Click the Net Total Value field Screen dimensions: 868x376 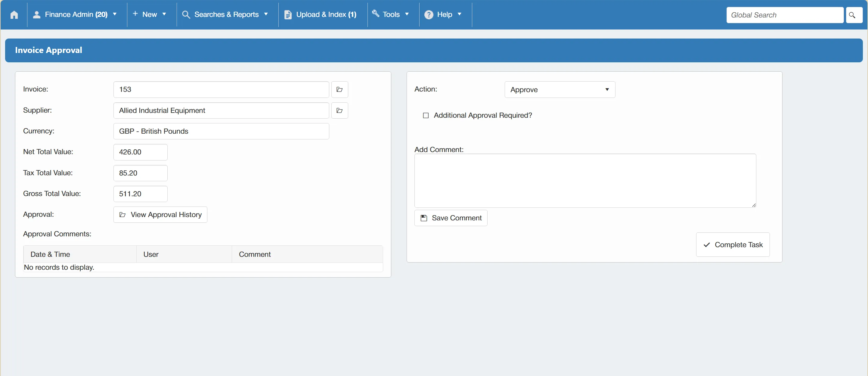pyautogui.click(x=141, y=152)
